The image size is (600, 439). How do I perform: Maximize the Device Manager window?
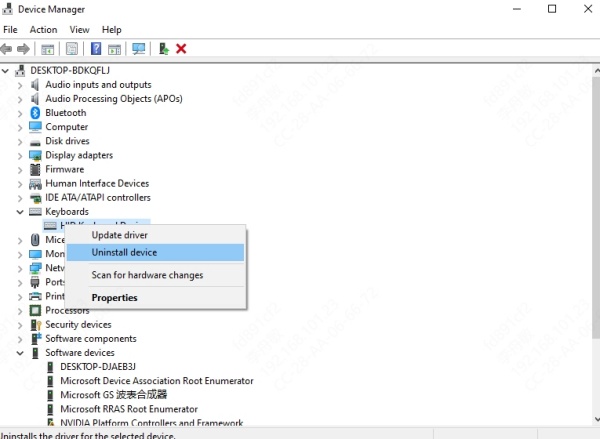pyautogui.click(x=552, y=9)
